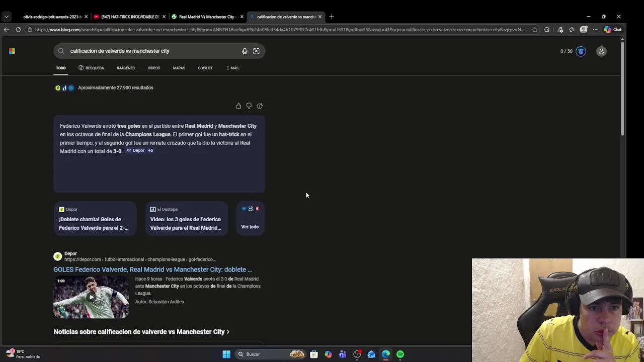This screenshot has width=644, height=362.
Task: Open Microsoft Teams from the taskbar
Action: (x=343, y=354)
